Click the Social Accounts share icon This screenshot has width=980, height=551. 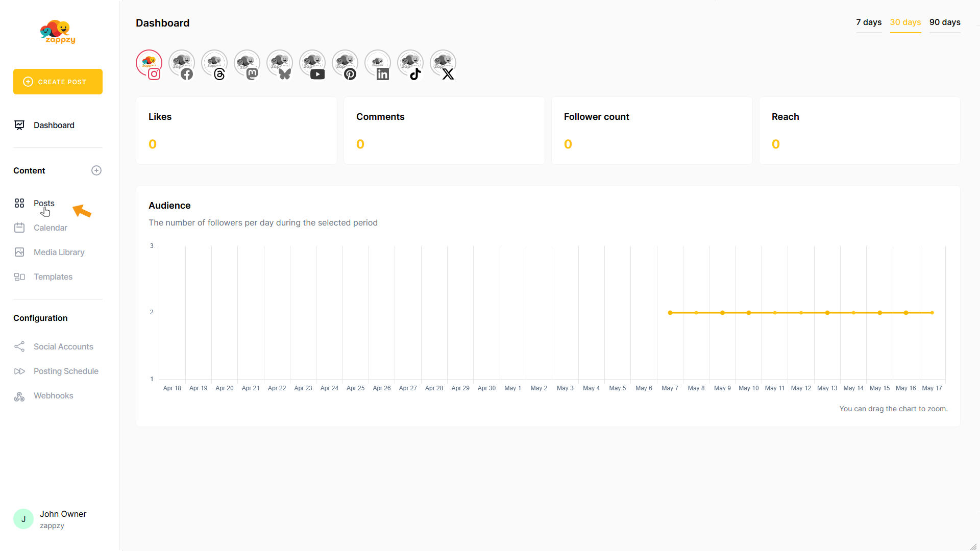[x=19, y=346]
